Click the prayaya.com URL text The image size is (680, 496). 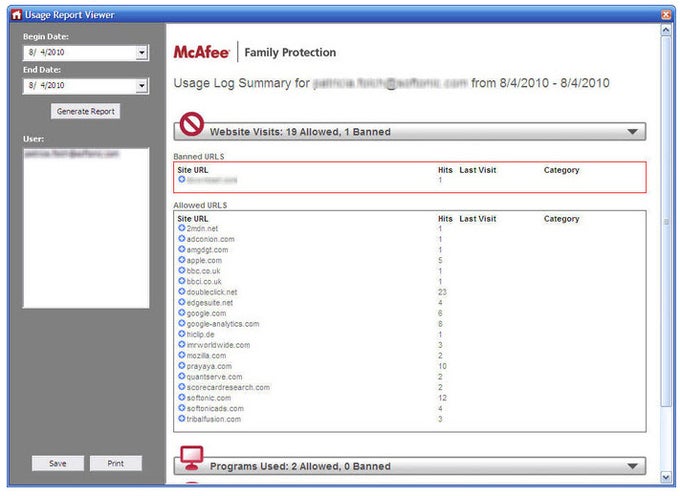[209, 366]
